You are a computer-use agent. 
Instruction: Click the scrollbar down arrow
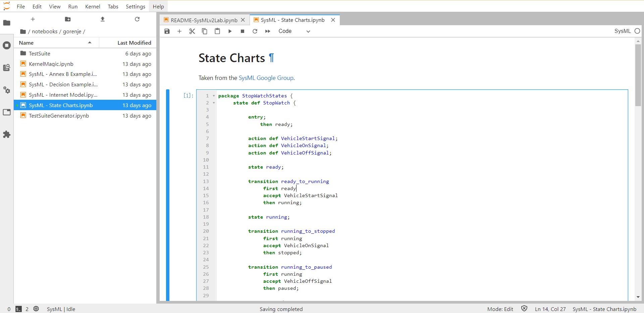pyautogui.click(x=638, y=297)
